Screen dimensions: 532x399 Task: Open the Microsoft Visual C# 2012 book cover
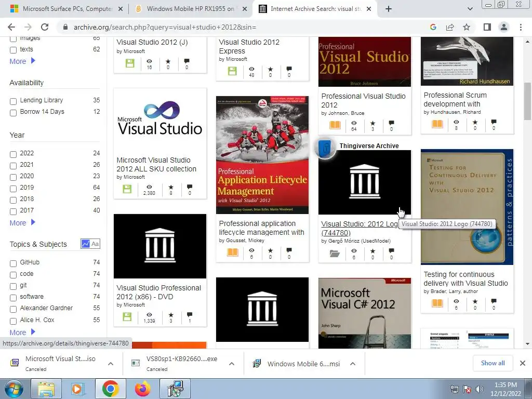coord(364,313)
